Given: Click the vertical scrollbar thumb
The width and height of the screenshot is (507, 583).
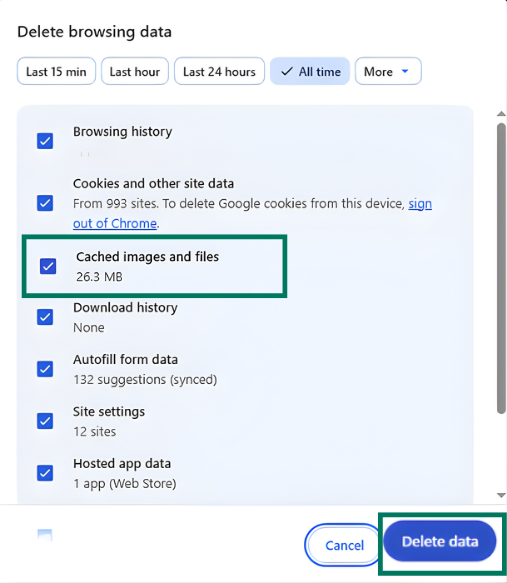Looking at the screenshot, I should pyautogui.click(x=501, y=268).
